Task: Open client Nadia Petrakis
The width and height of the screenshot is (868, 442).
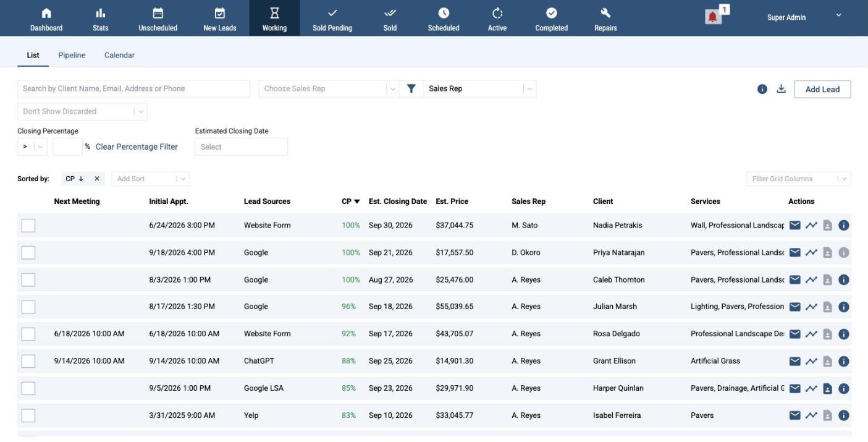Action: click(x=617, y=226)
